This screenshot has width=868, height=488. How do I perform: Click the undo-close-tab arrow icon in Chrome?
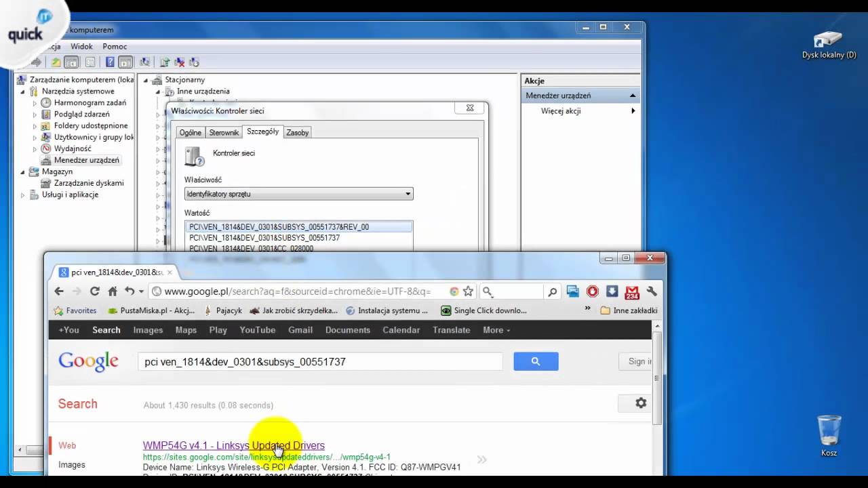(130, 291)
